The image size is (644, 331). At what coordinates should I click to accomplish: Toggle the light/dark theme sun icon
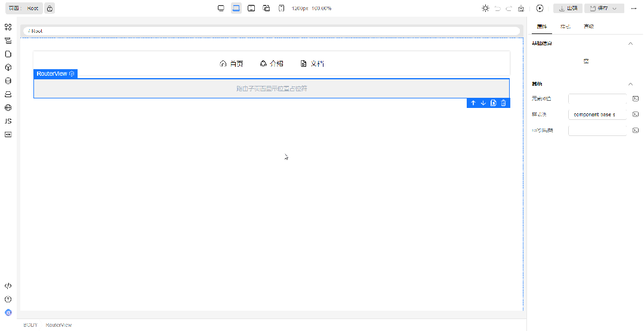click(x=485, y=8)
